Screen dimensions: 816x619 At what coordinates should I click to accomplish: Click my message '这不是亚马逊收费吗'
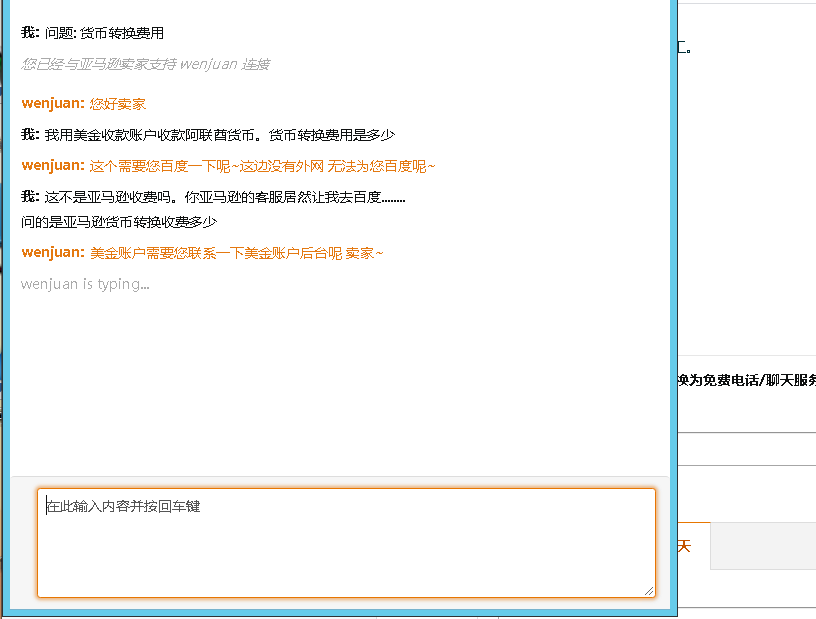[x=225, y=197]
